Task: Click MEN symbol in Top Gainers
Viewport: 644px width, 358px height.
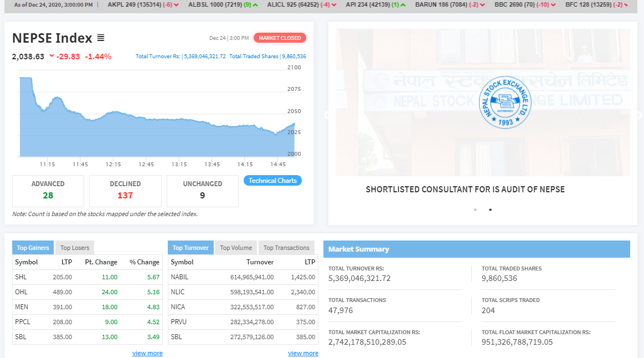Action: point(22,307)
